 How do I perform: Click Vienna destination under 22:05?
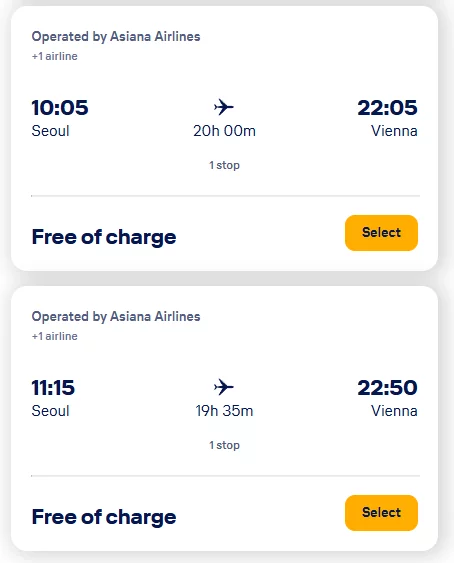click(x=394, y=131)
